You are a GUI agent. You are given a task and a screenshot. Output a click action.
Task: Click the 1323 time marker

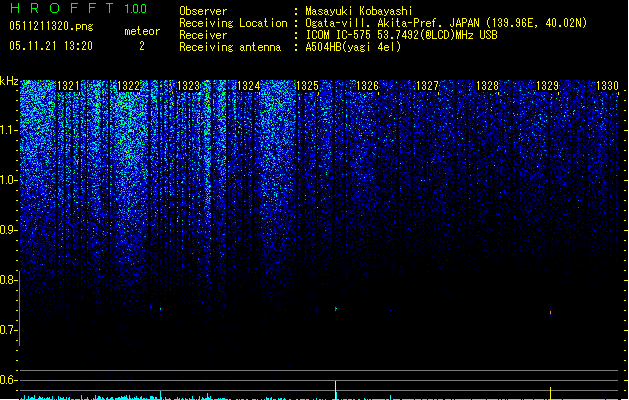tap(188, 86)
